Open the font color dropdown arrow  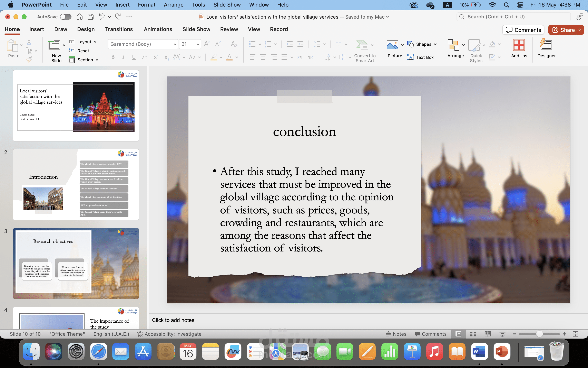coord(237,57)
